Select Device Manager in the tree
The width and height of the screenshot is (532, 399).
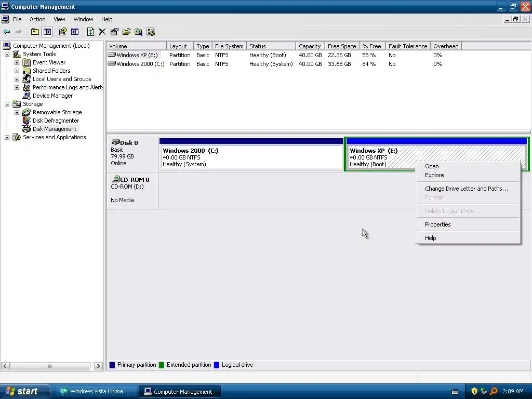pyautogui.click(x=52, y=96)
